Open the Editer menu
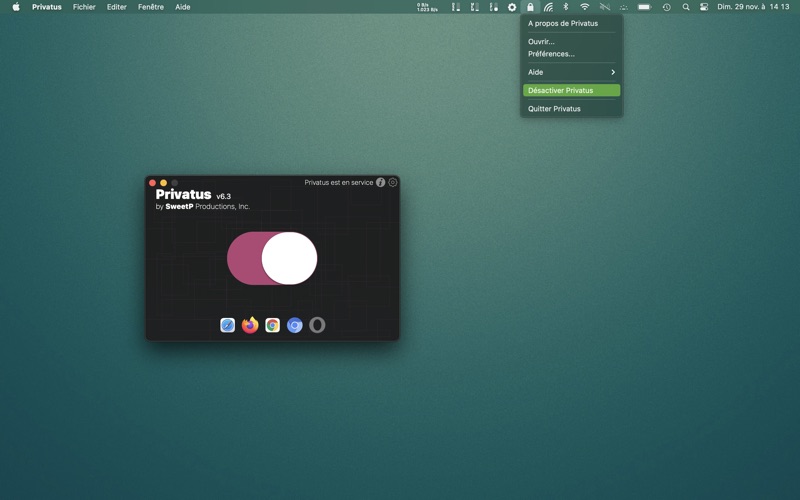This screenshot has width=800, height=500. point(117,7)
